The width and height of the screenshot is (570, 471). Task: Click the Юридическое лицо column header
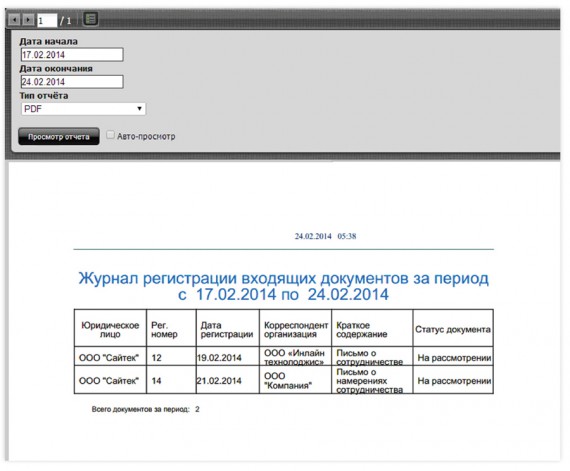(110, 328)
